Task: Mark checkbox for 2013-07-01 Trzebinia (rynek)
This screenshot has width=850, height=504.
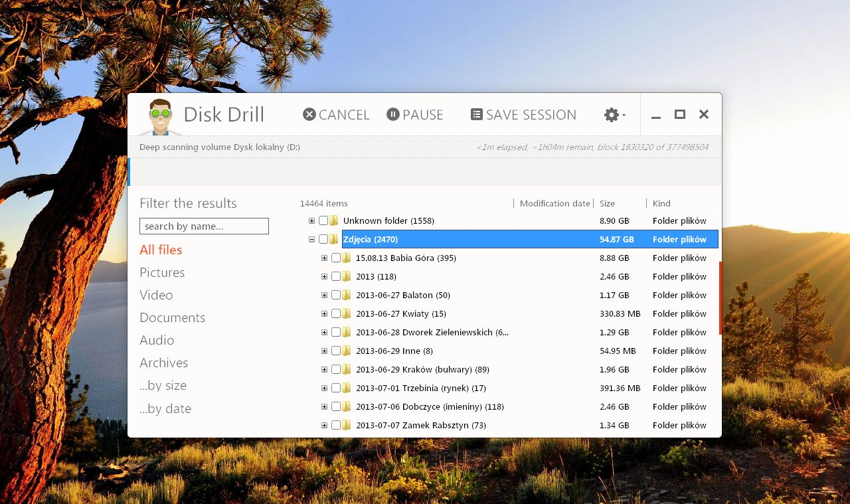Action: 336,388
